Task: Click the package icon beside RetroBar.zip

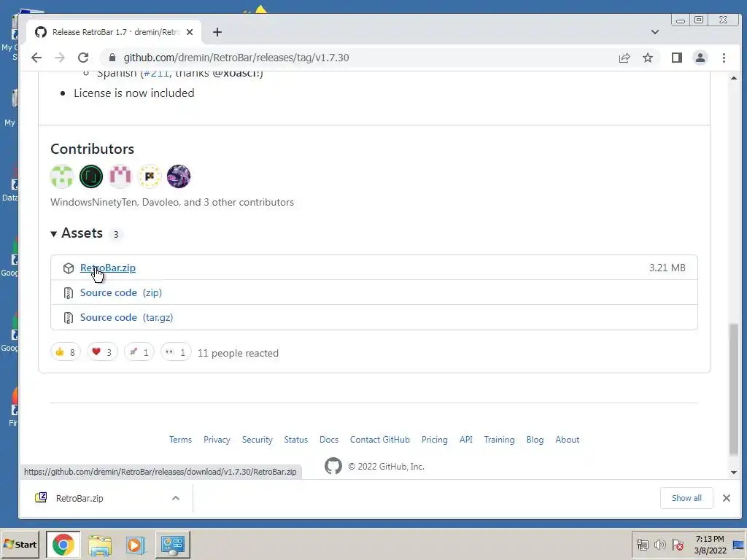Action: coord(68,268)
